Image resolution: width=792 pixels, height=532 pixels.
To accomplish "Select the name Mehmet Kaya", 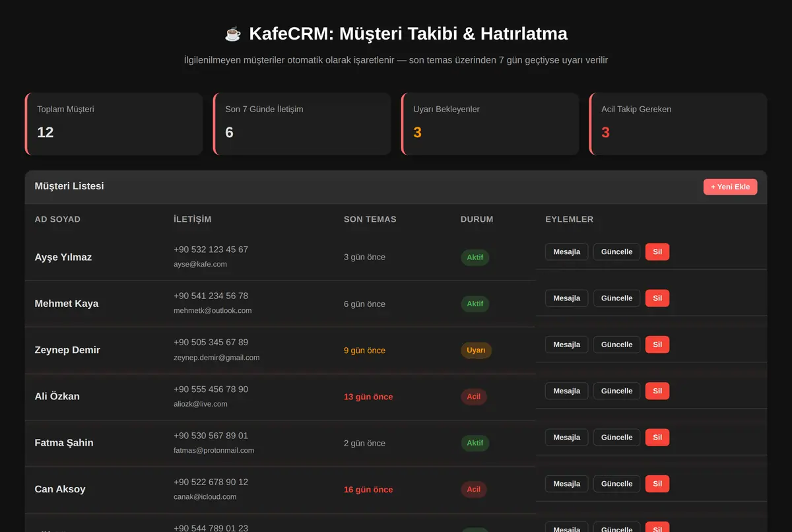I will [x=67, y=304].
